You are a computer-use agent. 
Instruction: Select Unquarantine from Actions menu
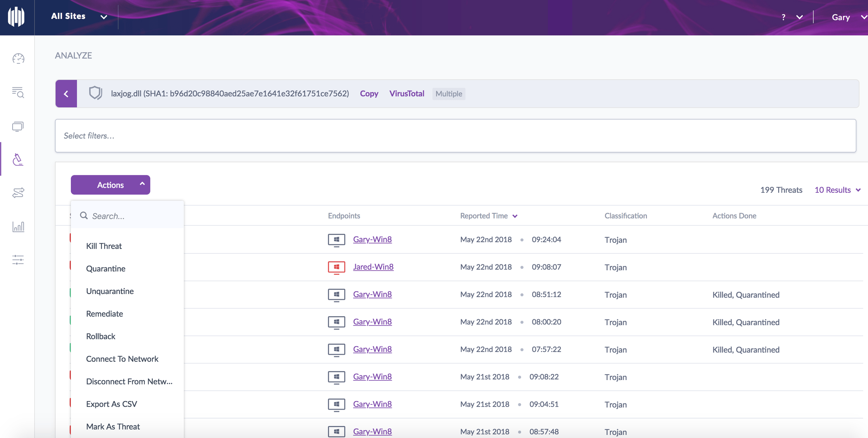pyautogui.click(x=110, y=291)
